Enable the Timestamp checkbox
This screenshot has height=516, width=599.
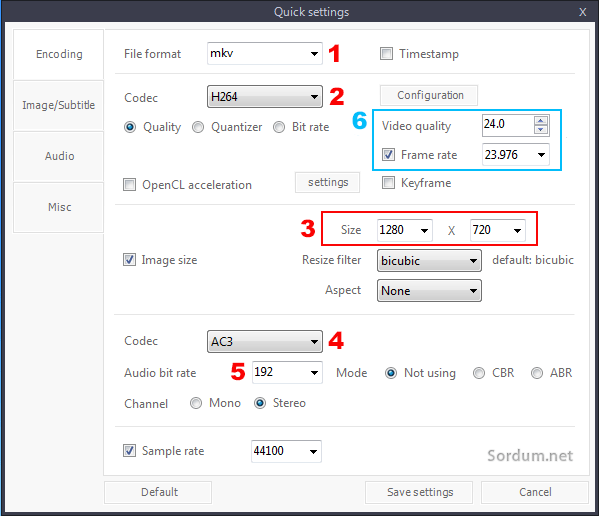(386, 53)
